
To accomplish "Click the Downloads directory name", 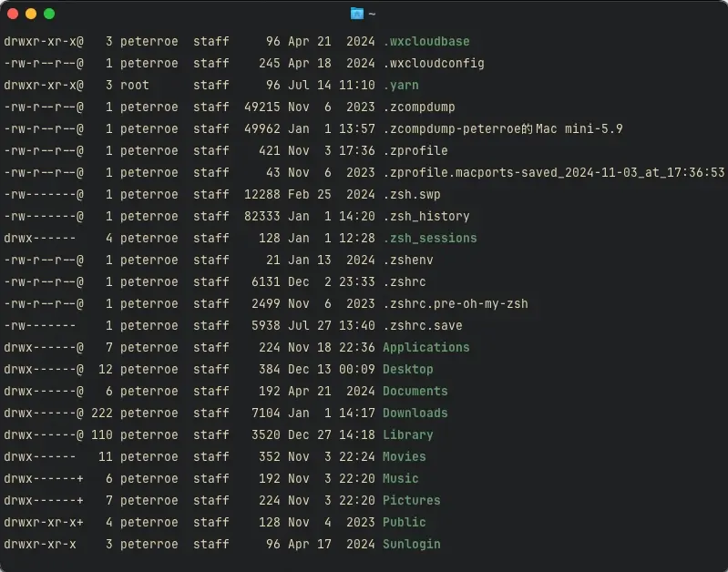I will [x=415, y=413].
